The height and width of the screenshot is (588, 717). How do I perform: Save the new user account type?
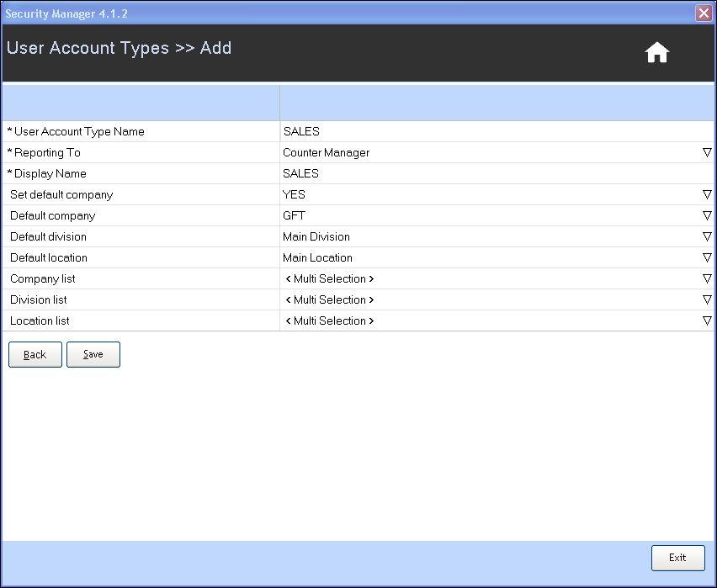tap(93, 354)
